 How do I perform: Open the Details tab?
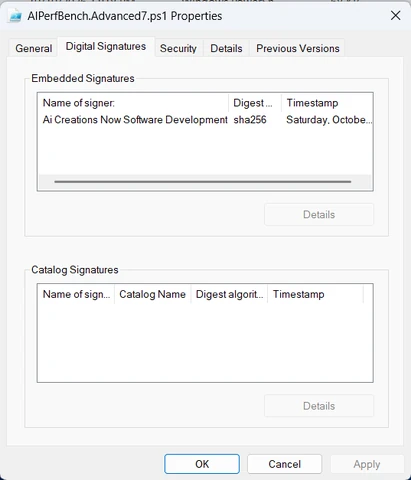[x=226, y=48]
